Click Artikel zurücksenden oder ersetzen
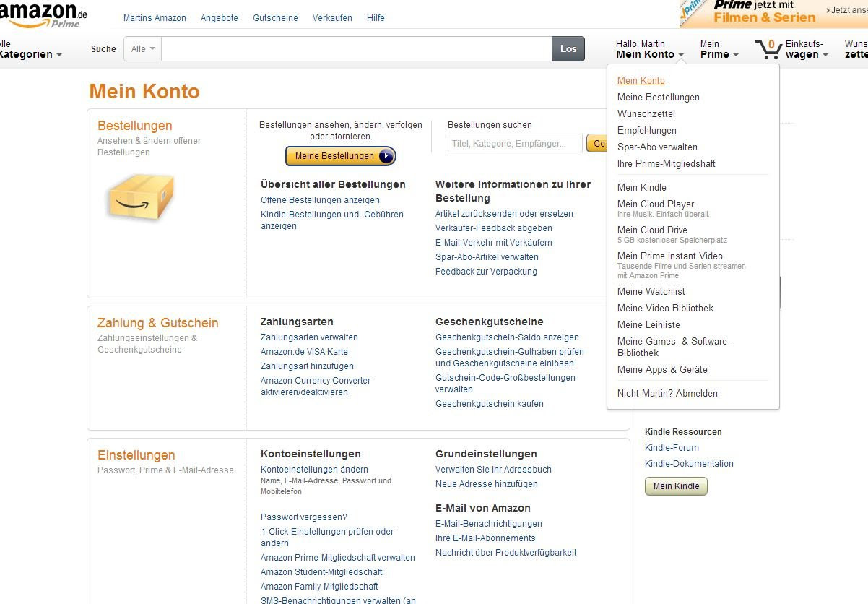Viewport: 868px width, 604px height. (x=504, y=214)
